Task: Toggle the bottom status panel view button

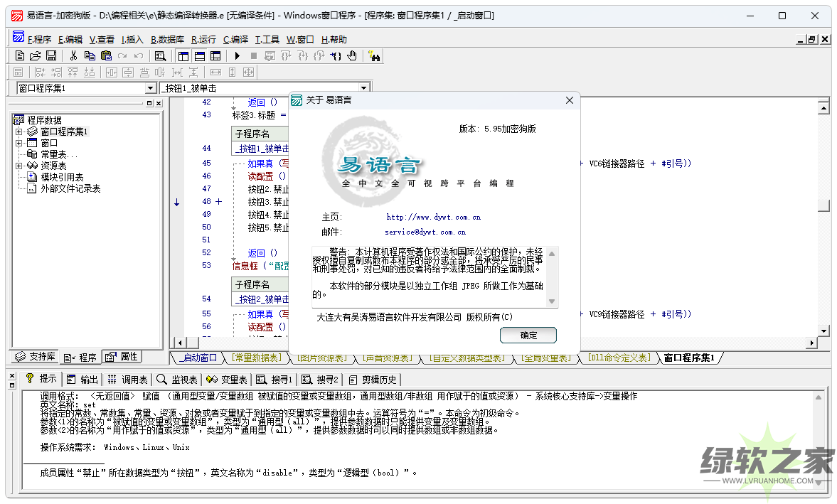Action: pyautogui.click(x=199, y=55)
